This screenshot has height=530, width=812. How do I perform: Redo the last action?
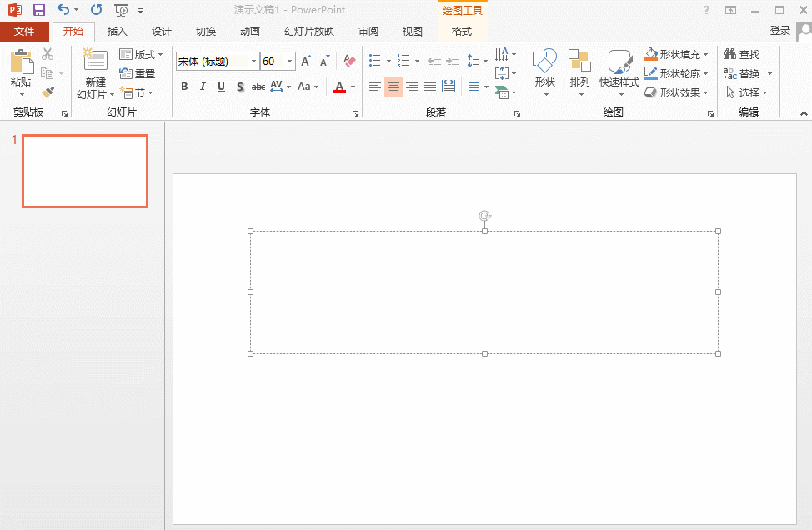(x=97, y=10)
